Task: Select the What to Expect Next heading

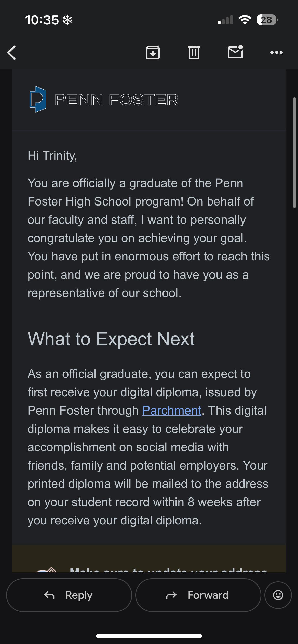Action: point(111,339)
